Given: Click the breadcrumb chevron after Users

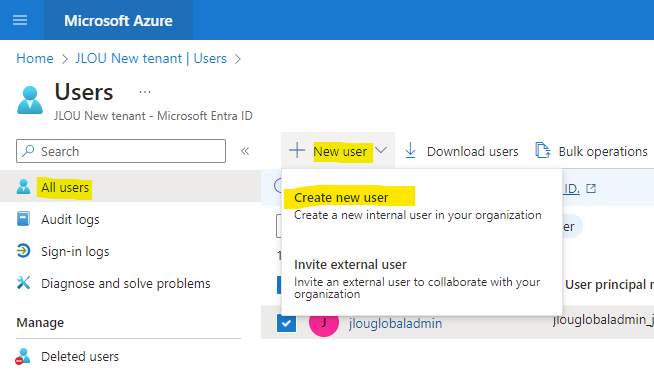Looking at the screenshot, I should pos(238,59).
